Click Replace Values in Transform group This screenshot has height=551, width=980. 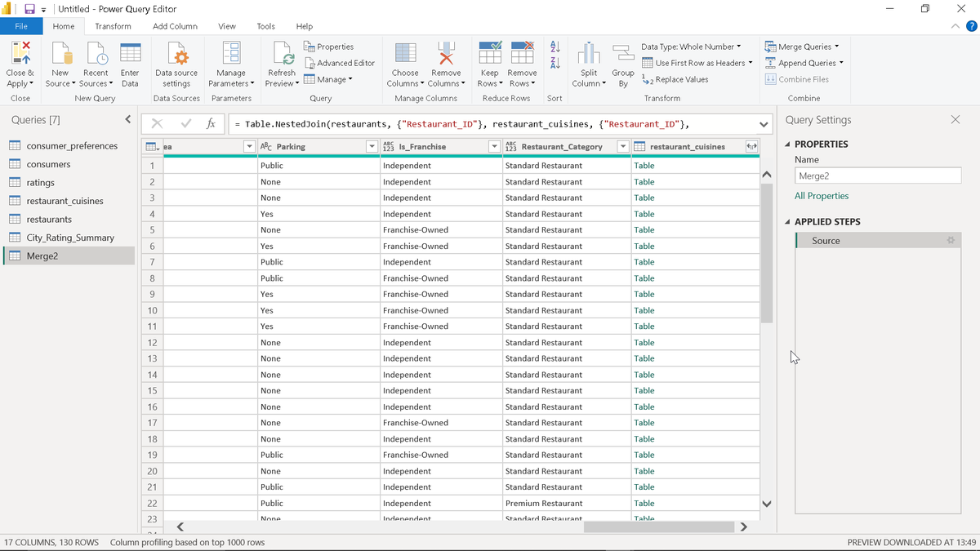pos(675,79)
